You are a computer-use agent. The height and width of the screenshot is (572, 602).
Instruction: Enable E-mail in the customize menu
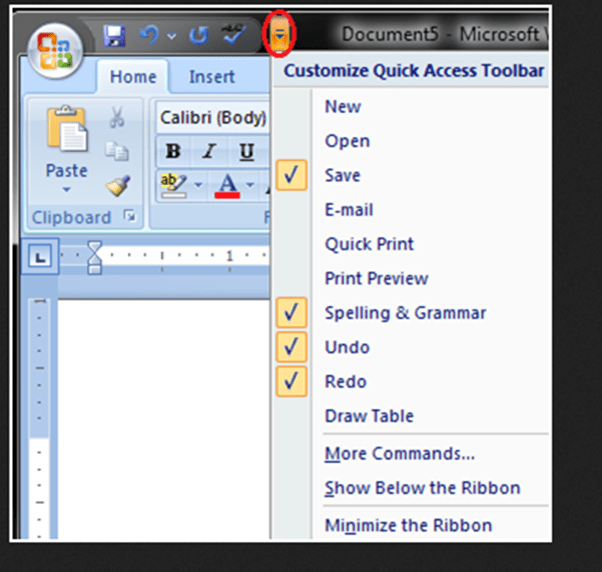click(411, 210)
